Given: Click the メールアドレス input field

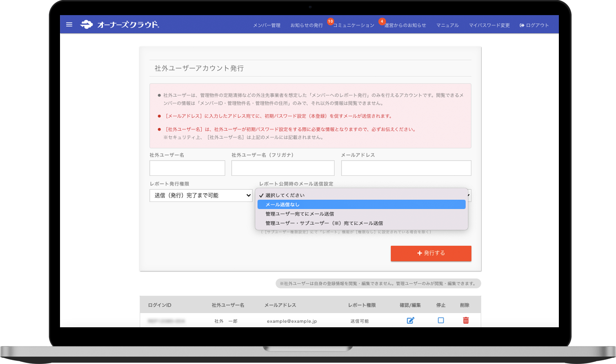Looking at the screenshot, I should click(x=406, y=168).
